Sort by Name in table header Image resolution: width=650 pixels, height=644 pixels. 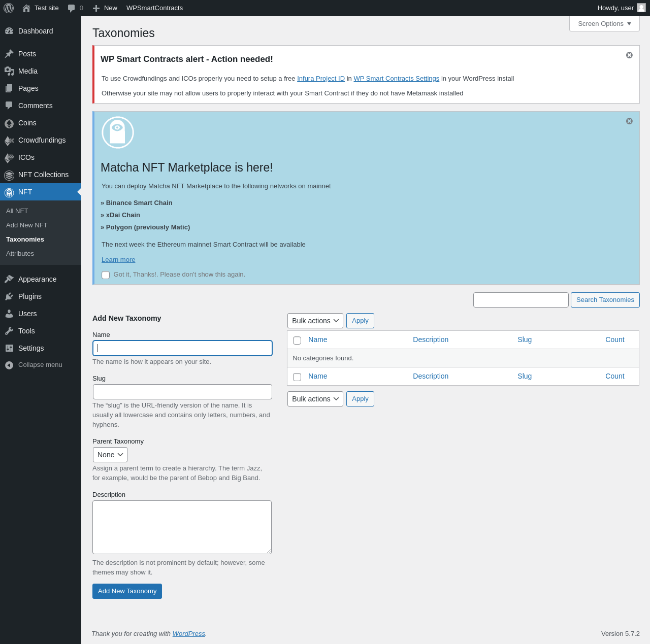(x=318, y=340)
